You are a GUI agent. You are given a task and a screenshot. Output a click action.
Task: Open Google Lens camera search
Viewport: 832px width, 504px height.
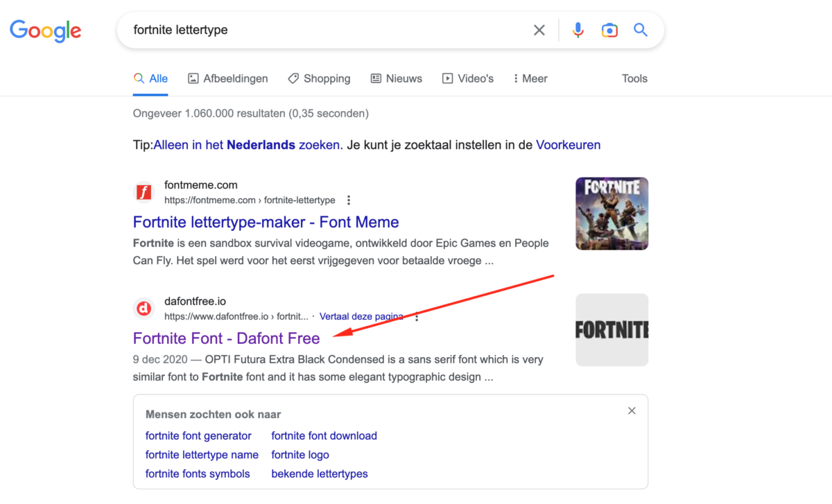(x=609, y=31)
